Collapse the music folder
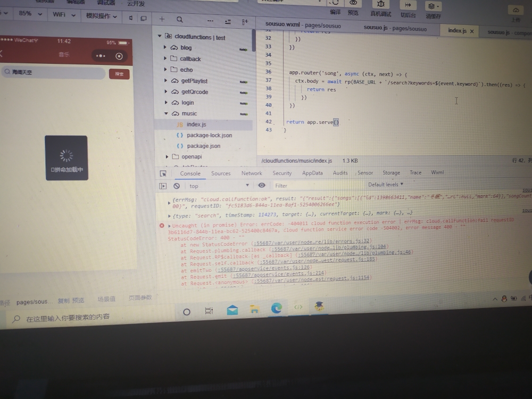The height and width of the screenshot is (399, 532). point(166,113)
